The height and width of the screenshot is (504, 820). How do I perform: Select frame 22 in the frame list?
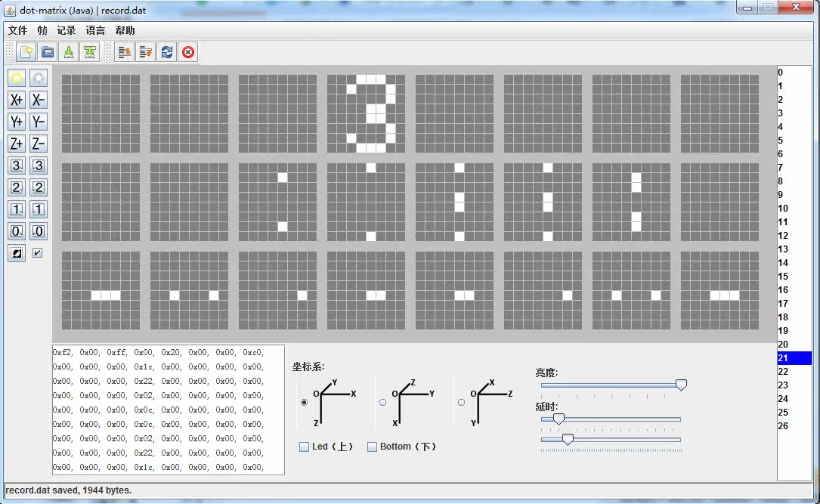click(794, 371)
